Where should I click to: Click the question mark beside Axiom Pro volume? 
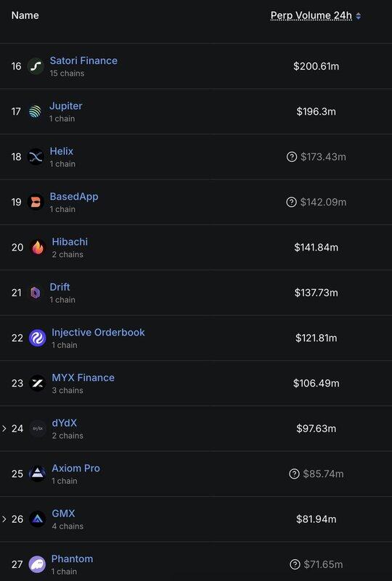pos(294,474)
